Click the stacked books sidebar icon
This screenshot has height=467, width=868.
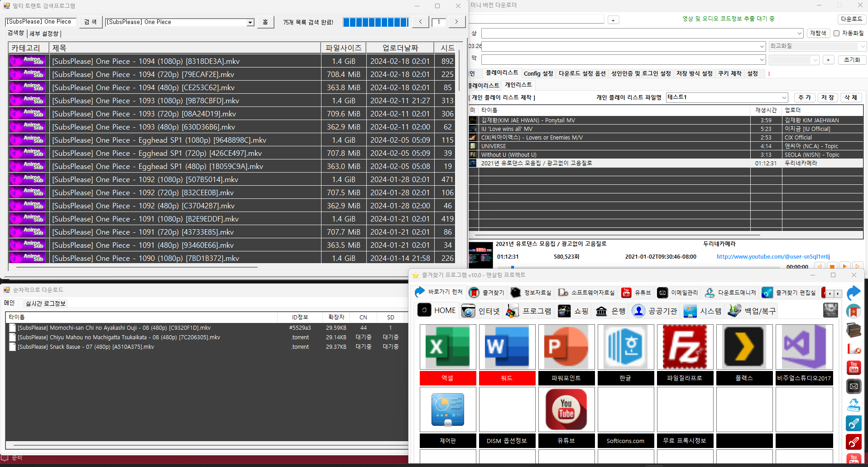(854, 330)
